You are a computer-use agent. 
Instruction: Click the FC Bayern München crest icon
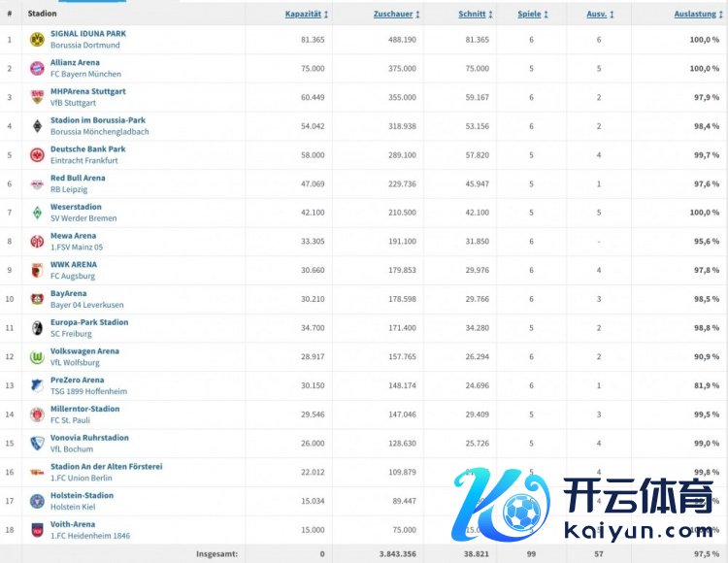[36, 68]
